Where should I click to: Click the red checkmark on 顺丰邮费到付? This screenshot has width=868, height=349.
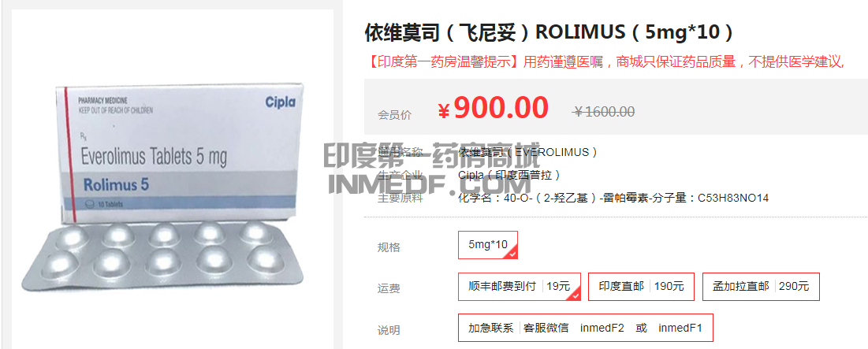click(576, 295)
